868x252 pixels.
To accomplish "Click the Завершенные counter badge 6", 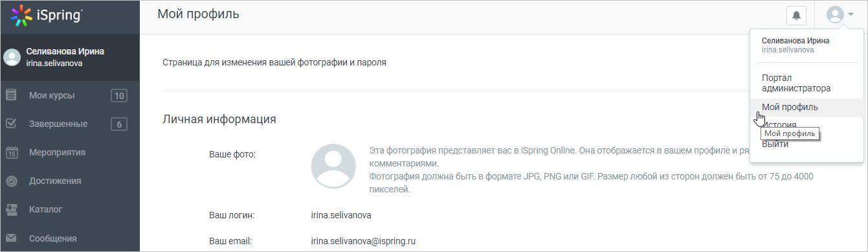I will [119, 124].
